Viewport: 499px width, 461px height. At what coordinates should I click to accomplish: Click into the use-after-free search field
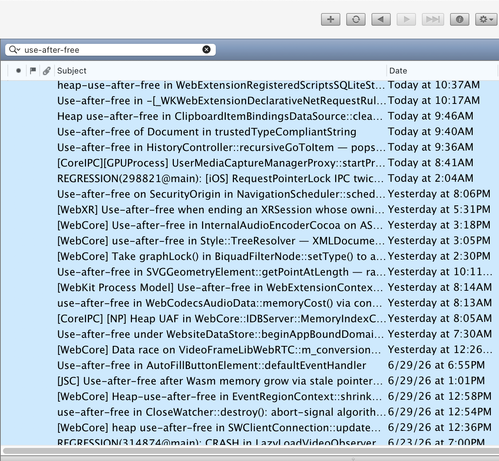tap(110, 50)
